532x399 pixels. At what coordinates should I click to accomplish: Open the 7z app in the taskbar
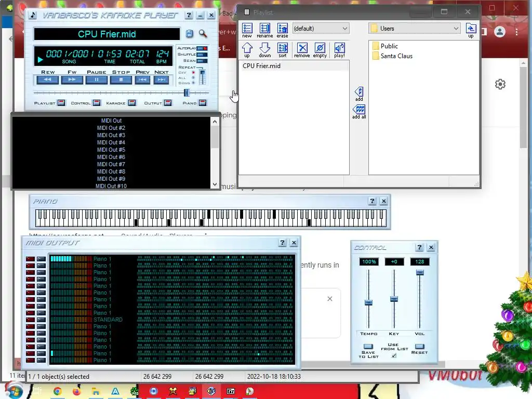point(231,391)
